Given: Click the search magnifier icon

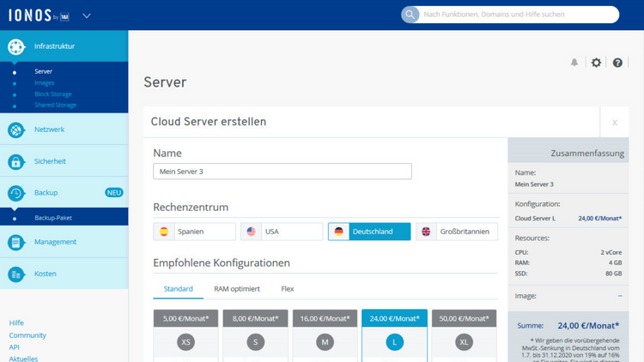Looking at the screenshot, I should (411, 15).
